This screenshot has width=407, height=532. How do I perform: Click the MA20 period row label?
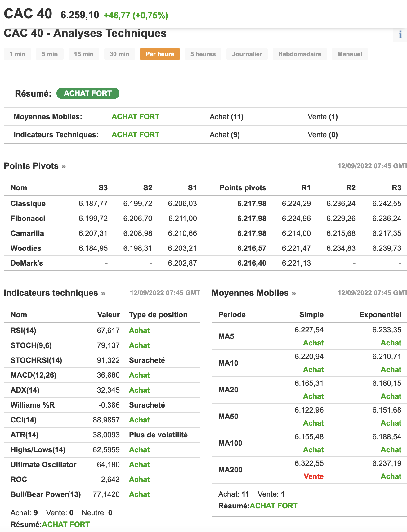228,390
